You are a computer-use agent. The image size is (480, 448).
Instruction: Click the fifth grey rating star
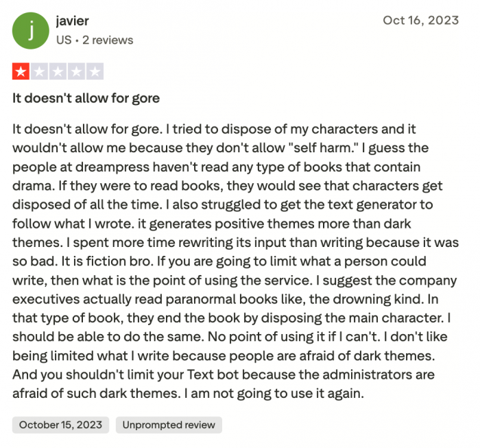(x=95, y=71)
